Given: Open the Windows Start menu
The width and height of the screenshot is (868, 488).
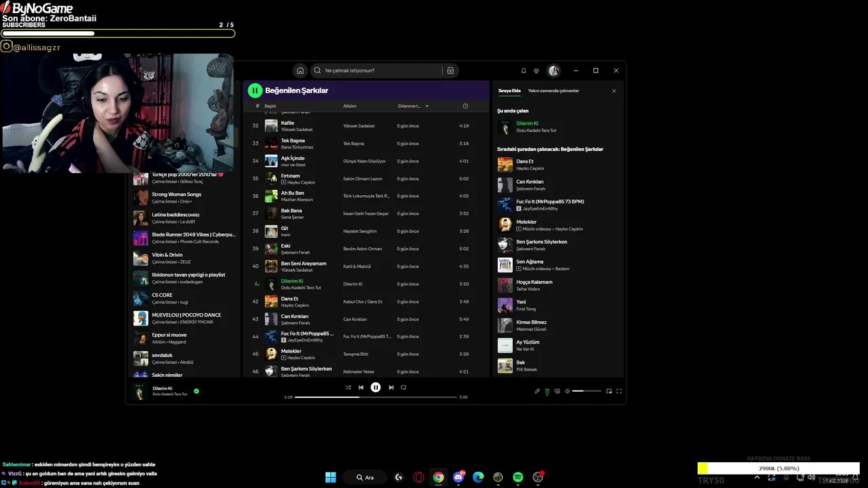Looking at the screenshot, I should 330,477.
